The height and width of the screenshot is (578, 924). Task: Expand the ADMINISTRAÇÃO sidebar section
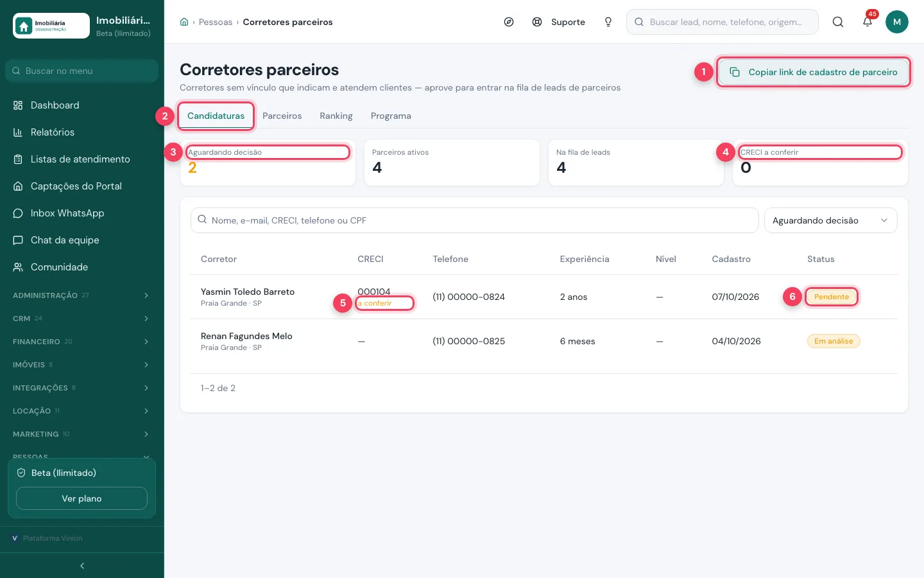(82, 295)
